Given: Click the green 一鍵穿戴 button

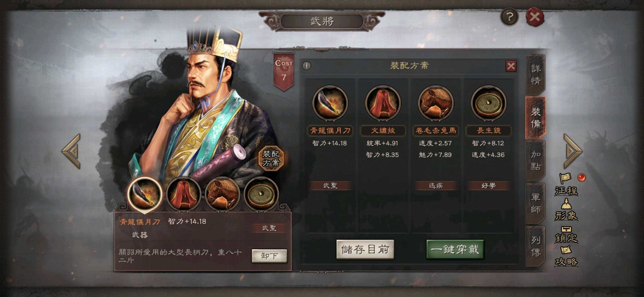Looking at the screenshot, I should (455, 249).
